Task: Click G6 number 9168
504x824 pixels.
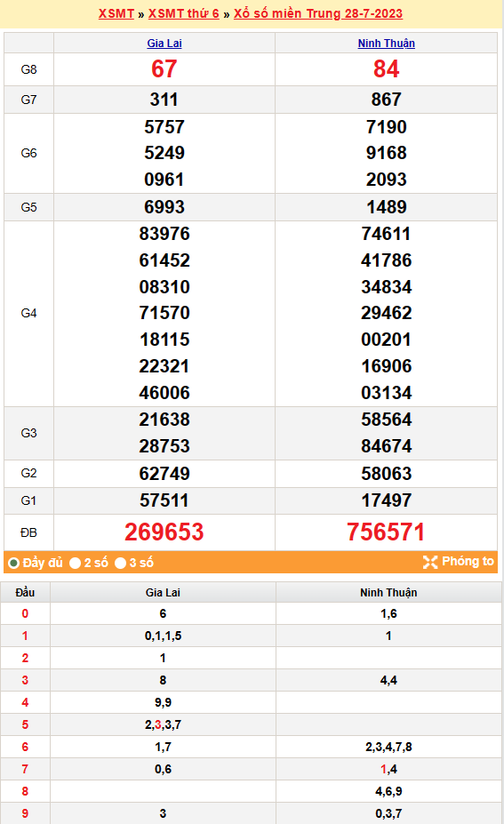Action: pyautogui.click(x=387, y=153)
